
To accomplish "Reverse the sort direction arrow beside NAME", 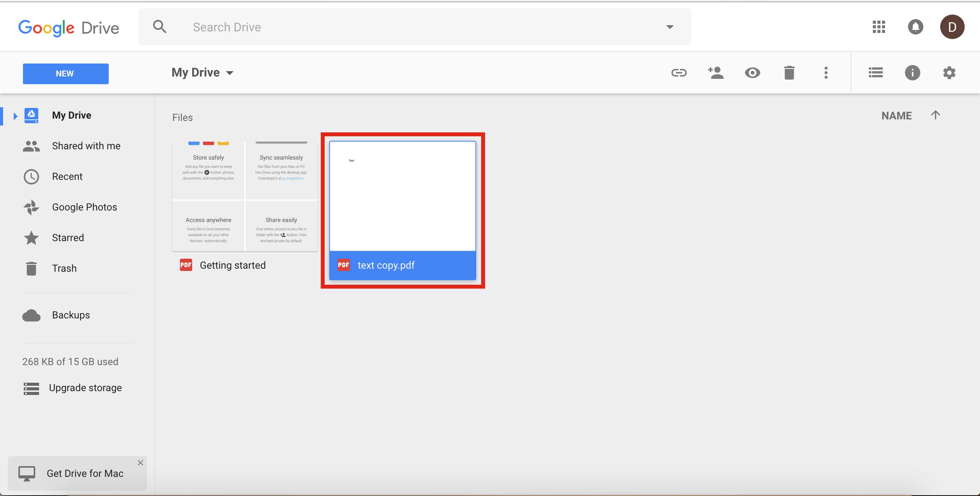I will point(935,115).
